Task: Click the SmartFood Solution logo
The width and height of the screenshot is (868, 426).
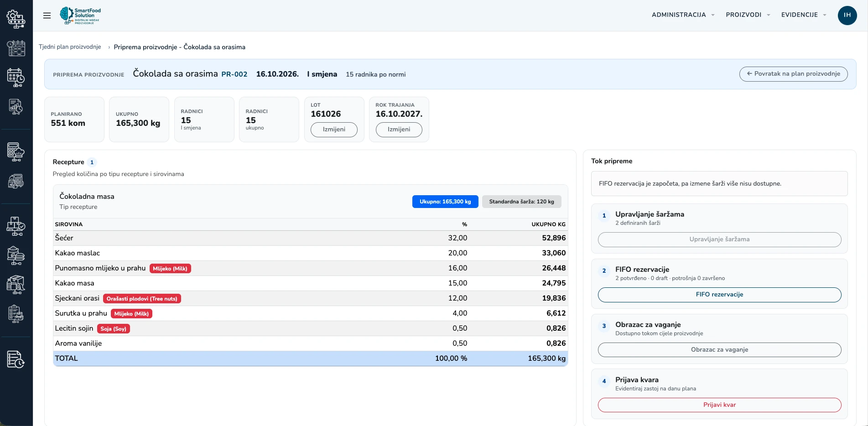Action: click(x=80, y=16)
